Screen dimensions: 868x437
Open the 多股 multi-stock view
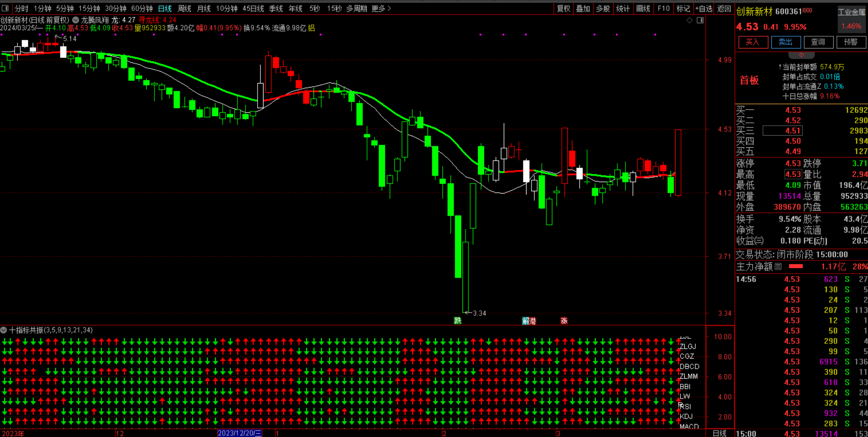tap(603, 8)
